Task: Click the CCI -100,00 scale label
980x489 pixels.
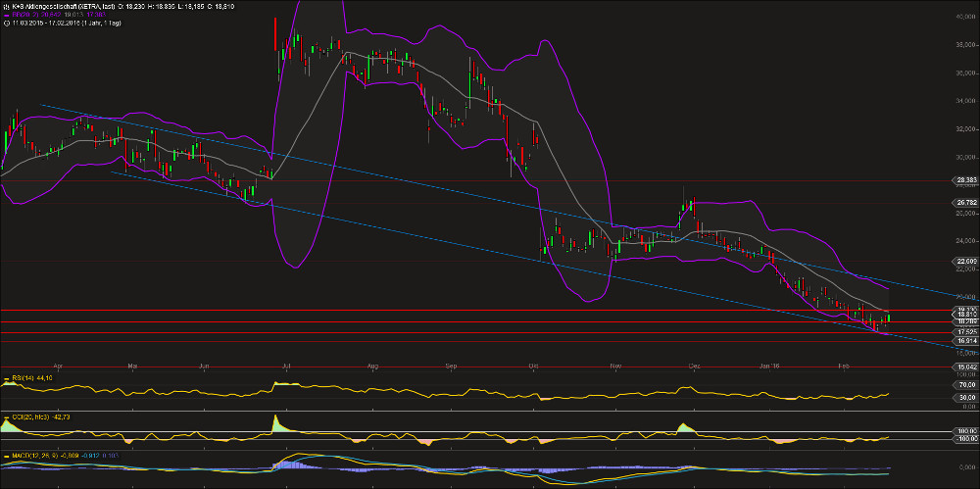Action: [x=965, y=439]
